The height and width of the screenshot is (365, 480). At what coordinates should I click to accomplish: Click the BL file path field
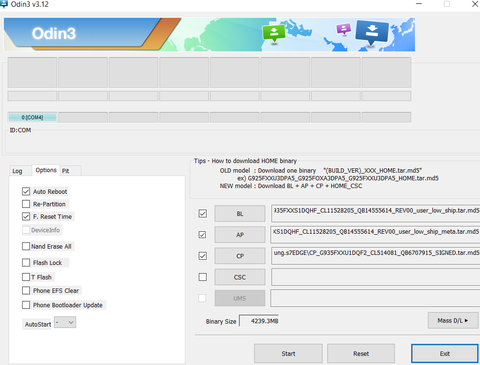coord(376,213)
